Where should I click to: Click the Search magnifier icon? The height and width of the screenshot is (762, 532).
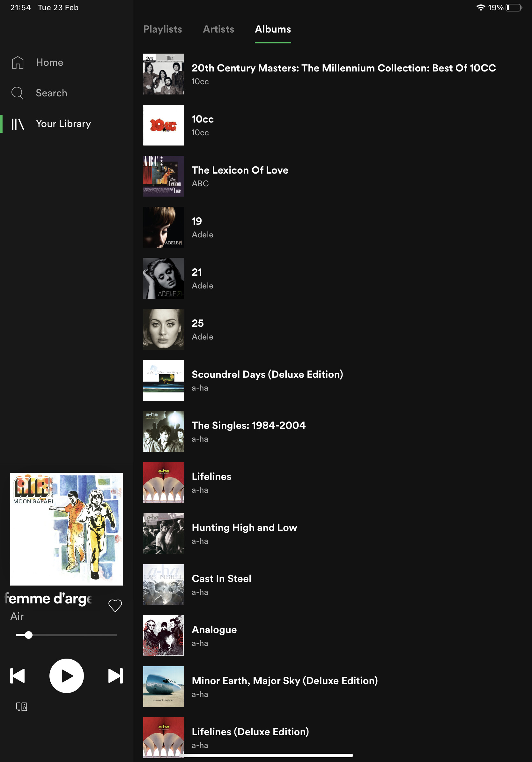coord(17,93)
